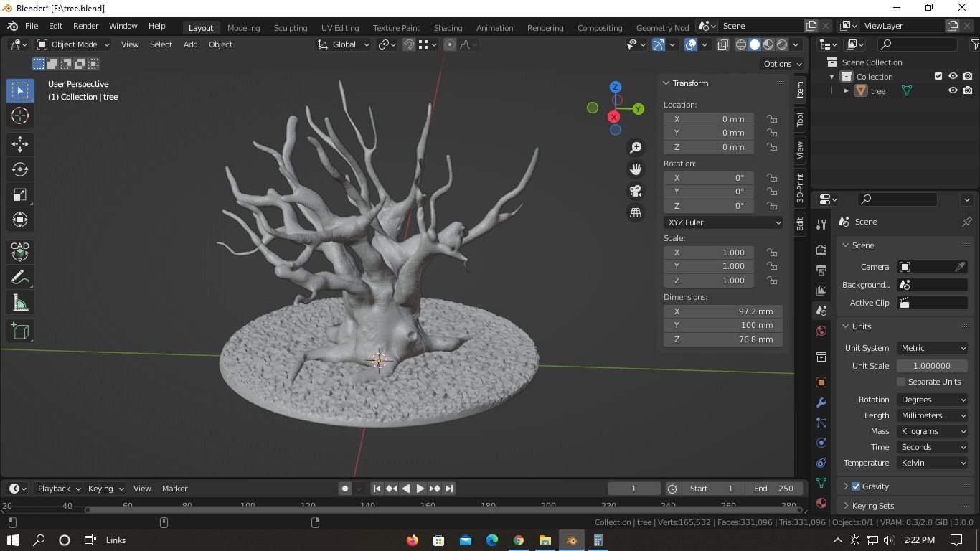Select the Measure ruler tool
The image size is (980, 551).
(x=20, y=303)
